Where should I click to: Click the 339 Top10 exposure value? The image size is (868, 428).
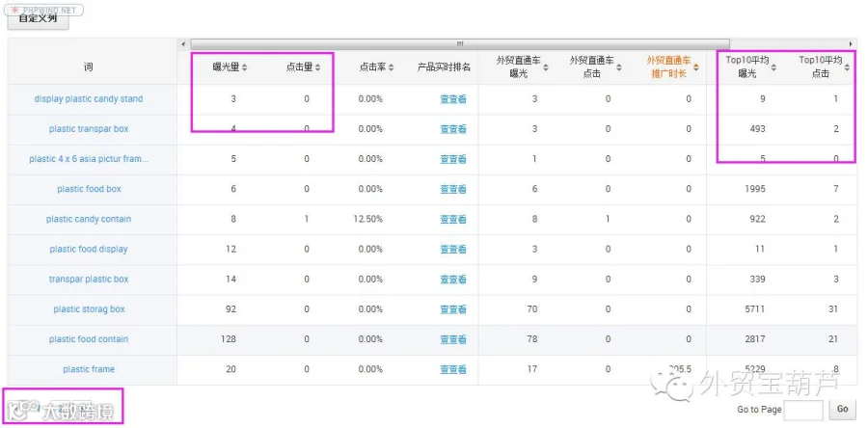coord(757,280)
